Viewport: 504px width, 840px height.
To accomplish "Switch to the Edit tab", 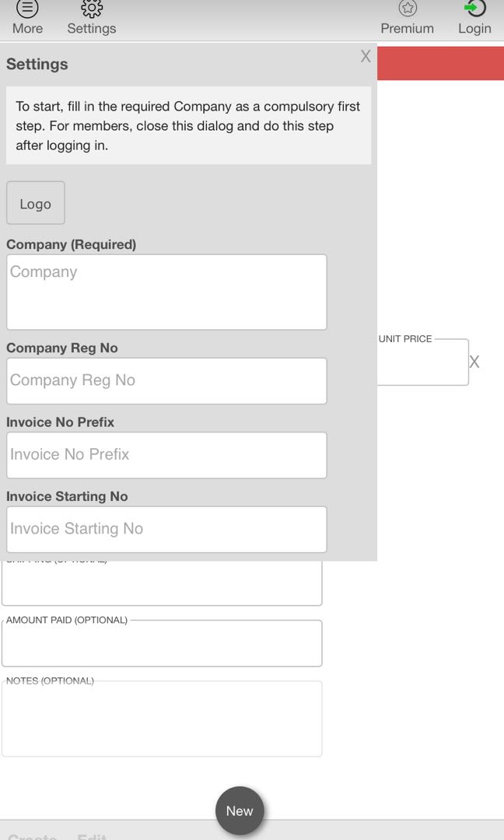I will coord(93,836).
